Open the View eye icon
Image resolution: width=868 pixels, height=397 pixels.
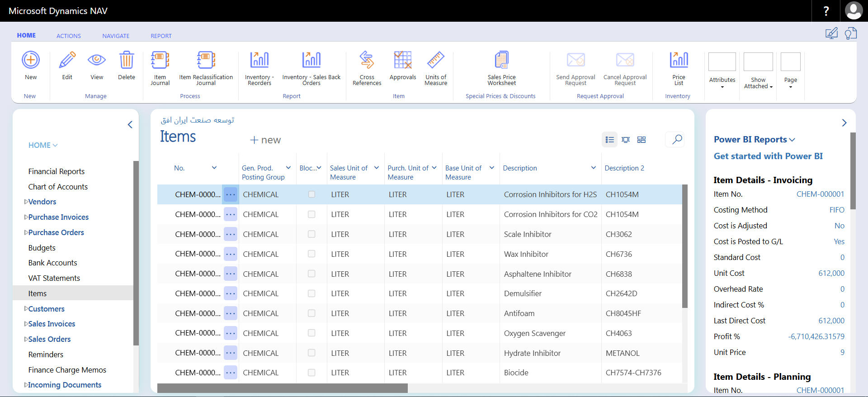click(x=97, y=60)
